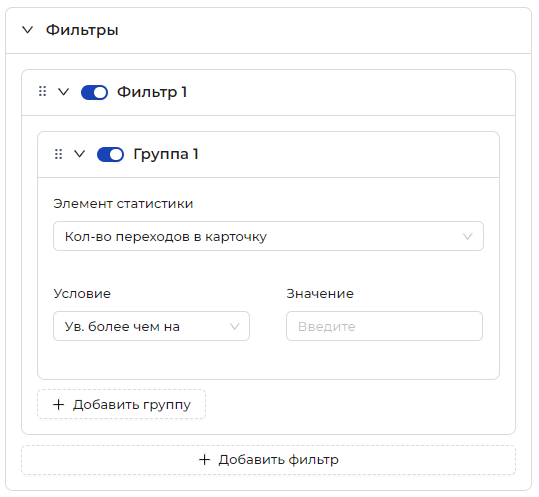The height and width of the screenshot is (497, 539).
Task: Click the Фильтры section title
Action: coord(82,30)
